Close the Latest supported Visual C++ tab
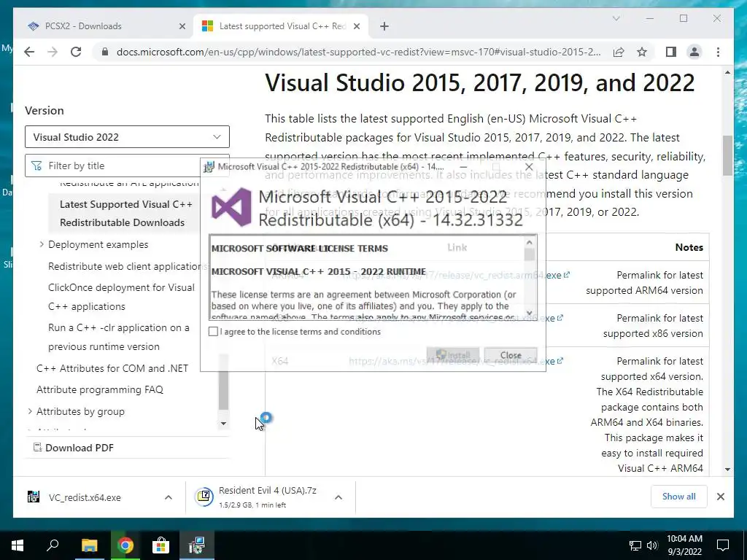The width and height of the screenshot is (747, 560). 356,26
